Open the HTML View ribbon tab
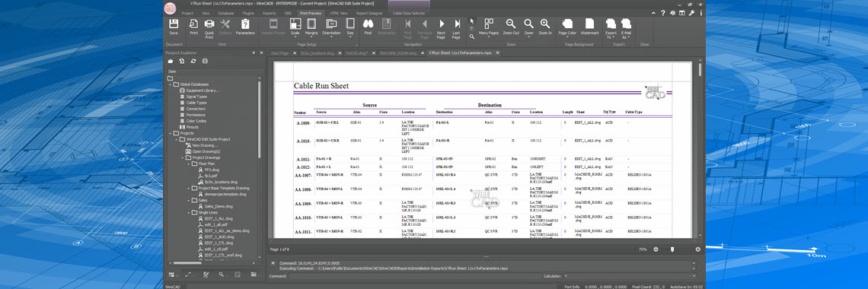Image resolution: width=868 pixels, height=289 pixels. 339,12
